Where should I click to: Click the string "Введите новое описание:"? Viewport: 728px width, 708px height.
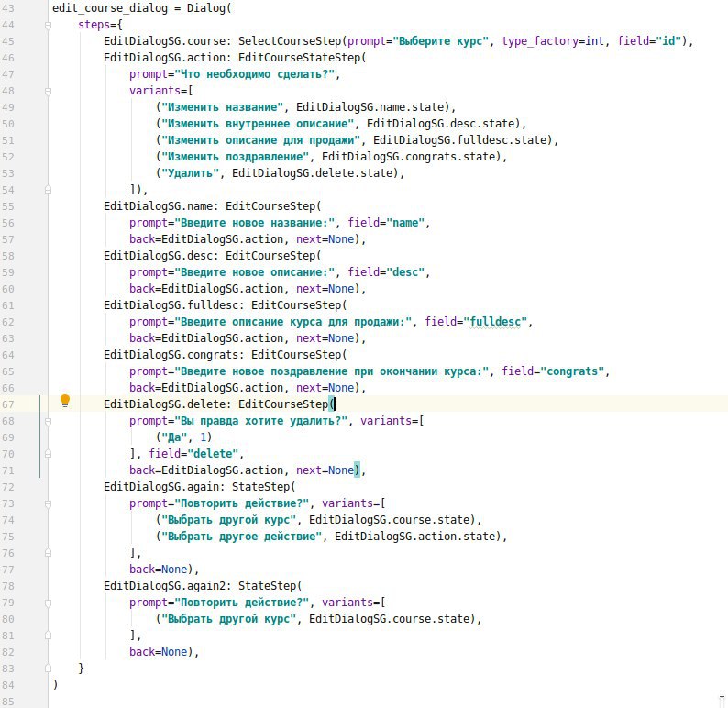coord(254,272)
